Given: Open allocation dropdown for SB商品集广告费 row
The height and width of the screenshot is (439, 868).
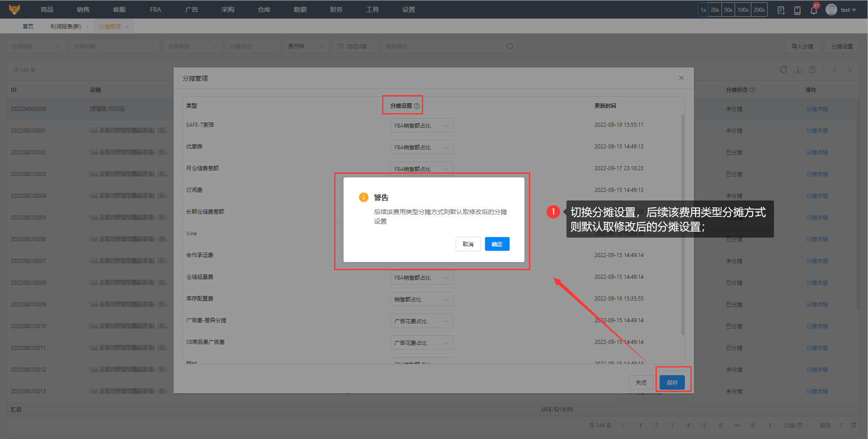Looking at the screenshot, I should point(421,343).
